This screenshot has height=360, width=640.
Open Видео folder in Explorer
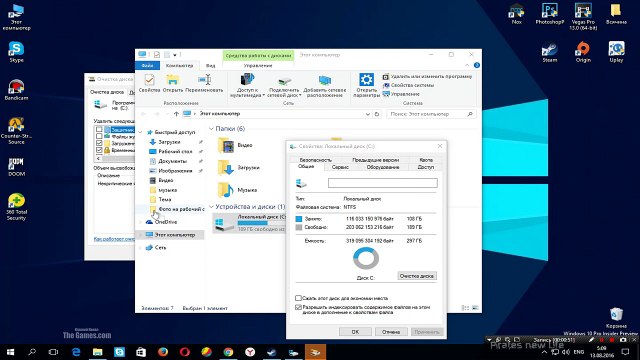(x=236, y=145)
